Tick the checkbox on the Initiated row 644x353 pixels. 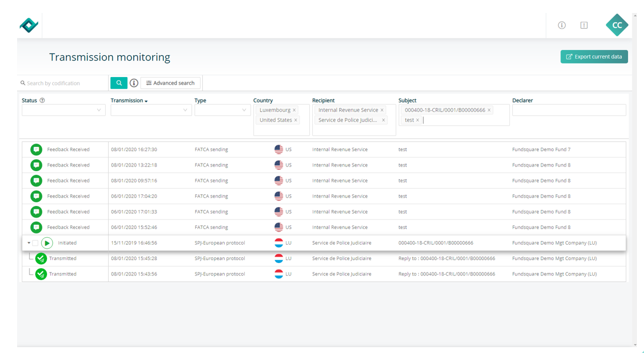[35, 243]
